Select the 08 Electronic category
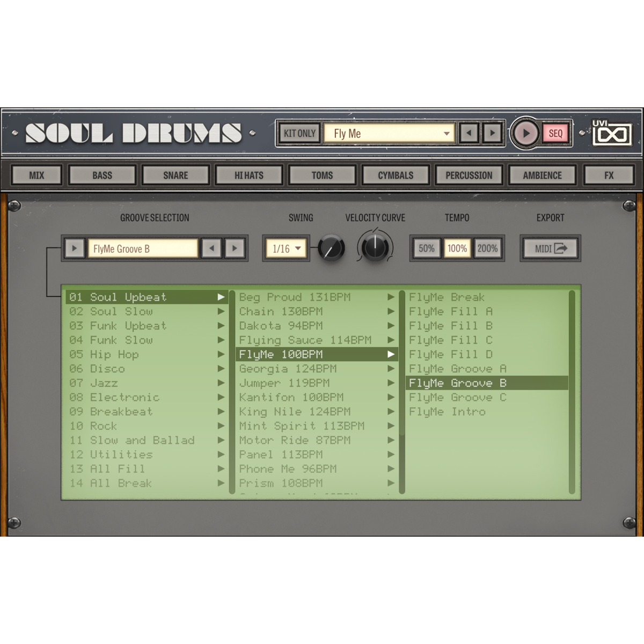Image resolution: width=644 pixels, height=644 pixels. coord(147,397)
